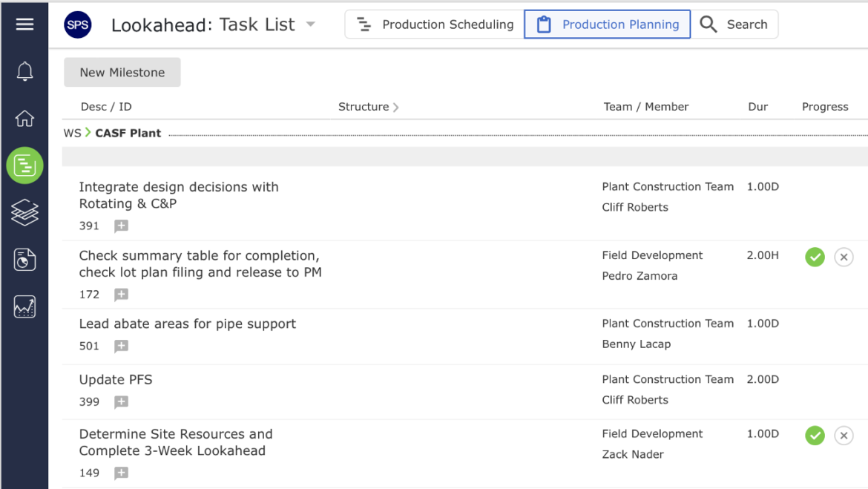Viewport: 868px width, 489px height.
Task: Click the 2.00D duration of Update PFS
Action: (x=762, y=379)
